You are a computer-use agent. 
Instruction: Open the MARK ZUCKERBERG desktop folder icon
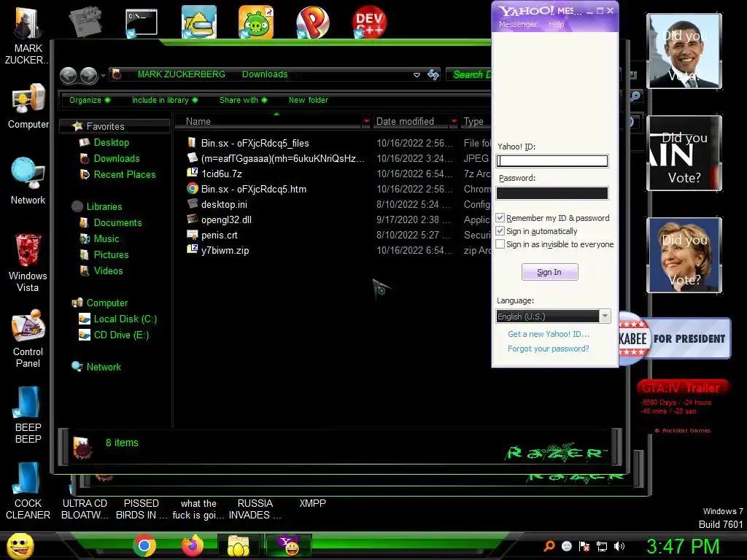pyautogui.click(x=27, y=35)
